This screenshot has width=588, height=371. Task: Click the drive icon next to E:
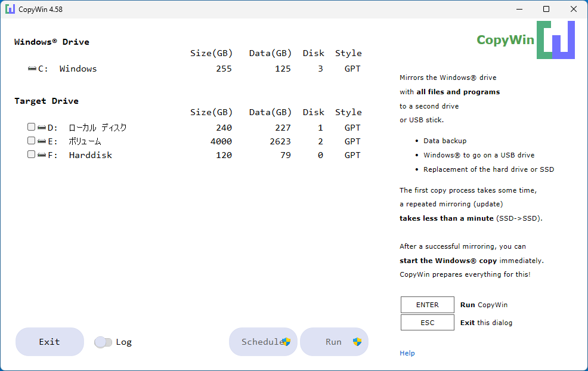tap(42, 141)
